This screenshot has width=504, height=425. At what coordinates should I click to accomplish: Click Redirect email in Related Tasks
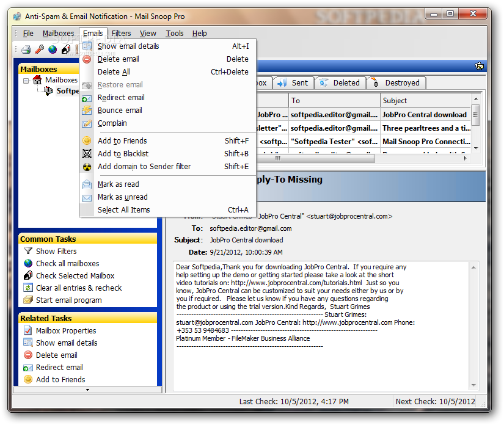[59, 367]
